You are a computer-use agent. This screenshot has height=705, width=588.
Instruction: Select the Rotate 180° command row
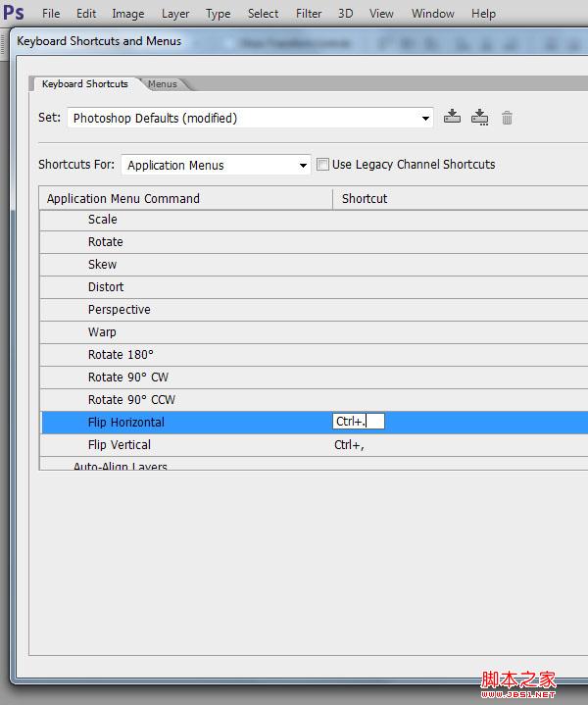click(314, 355)
